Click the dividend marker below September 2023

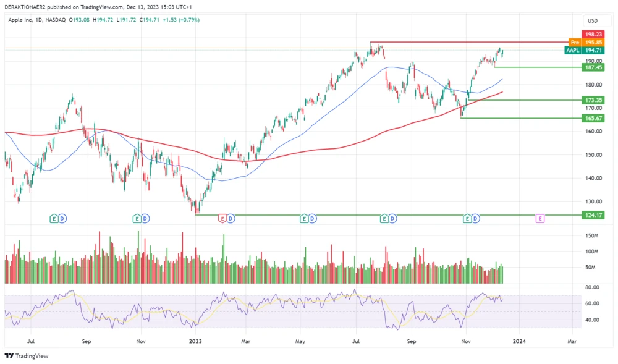[392, 218]
